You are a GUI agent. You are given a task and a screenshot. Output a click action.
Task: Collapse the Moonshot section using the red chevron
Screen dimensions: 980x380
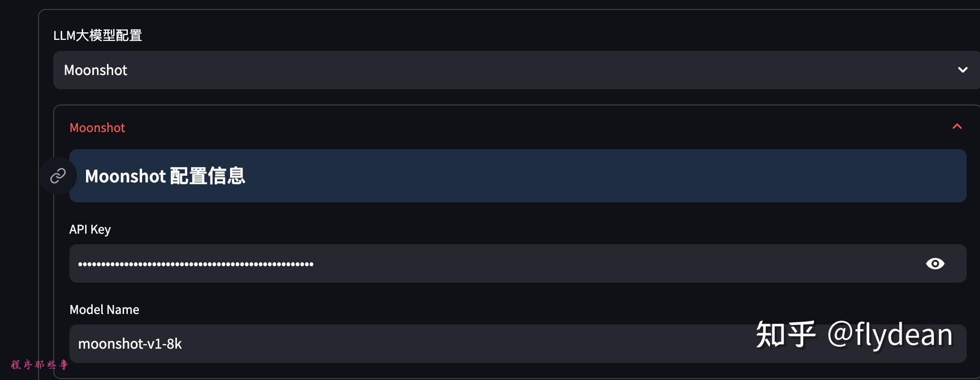(x=957, y=127)
